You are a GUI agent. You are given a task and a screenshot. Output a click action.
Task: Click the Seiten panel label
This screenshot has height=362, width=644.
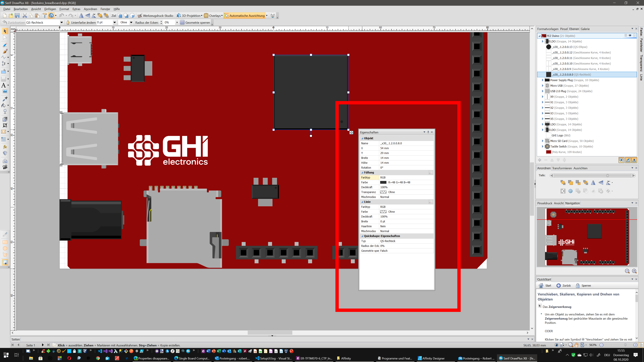pyautogui.click(x=15, y=339)
